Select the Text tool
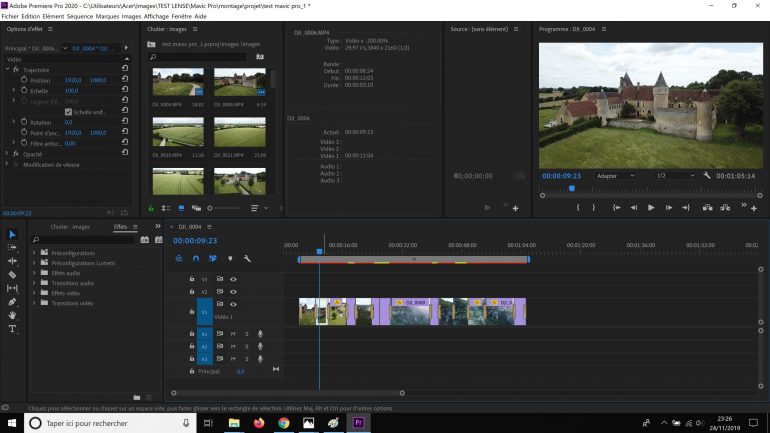This screenshot has height=433, width=770. coord(12,329)
